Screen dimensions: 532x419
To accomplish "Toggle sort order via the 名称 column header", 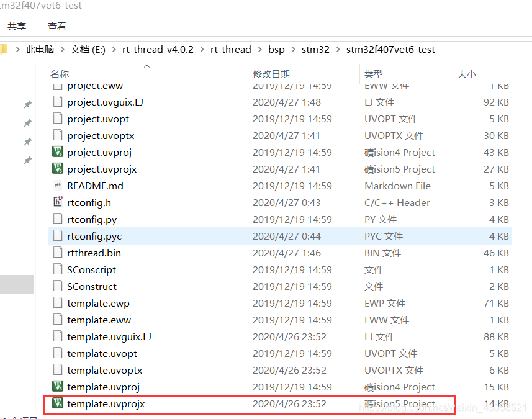I will coord(60,74).
